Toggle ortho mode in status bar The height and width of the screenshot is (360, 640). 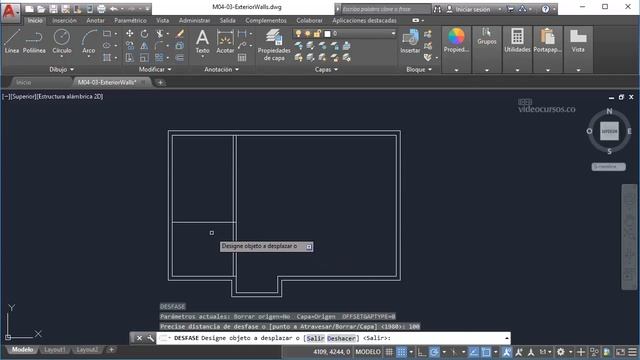tap(422, 352)
